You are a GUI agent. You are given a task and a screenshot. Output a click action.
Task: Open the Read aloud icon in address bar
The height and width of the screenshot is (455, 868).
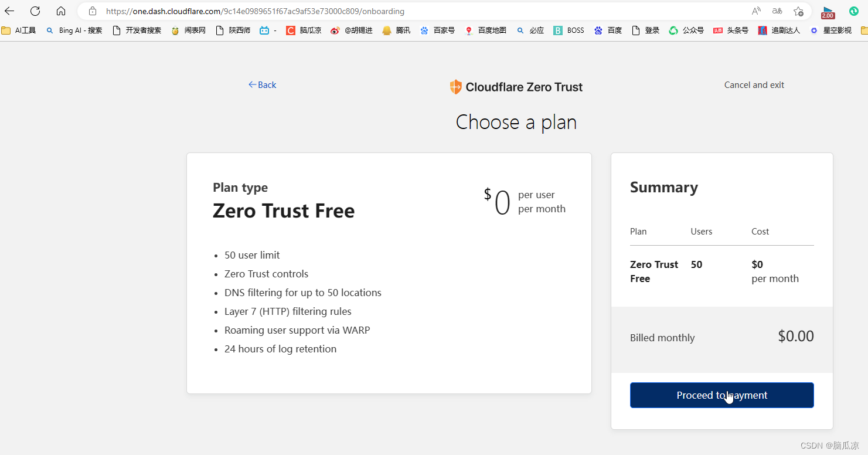756,11
